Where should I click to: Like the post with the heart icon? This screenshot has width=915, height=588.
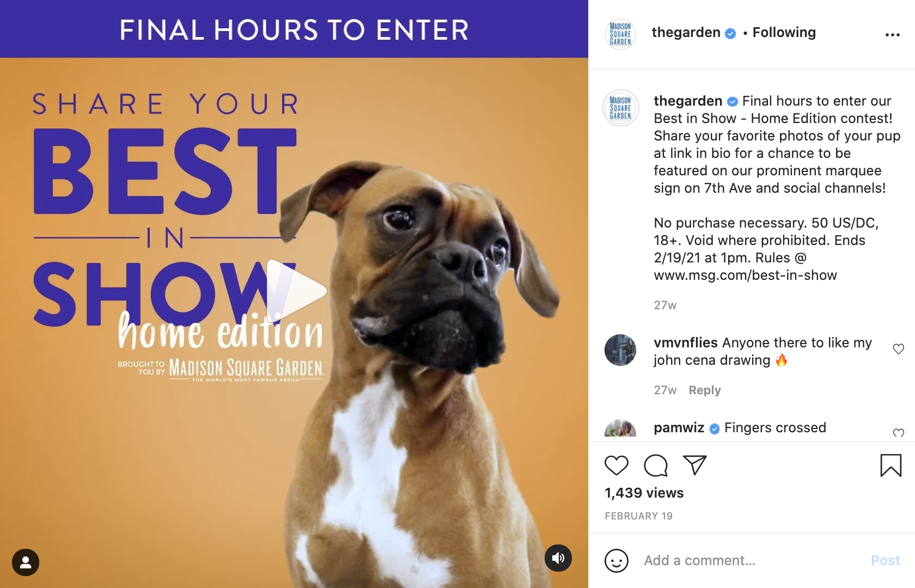(617, 465)
